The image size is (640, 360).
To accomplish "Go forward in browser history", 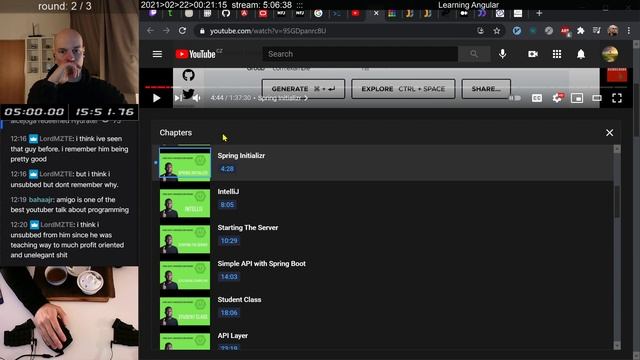I will [x=166, y=31].
